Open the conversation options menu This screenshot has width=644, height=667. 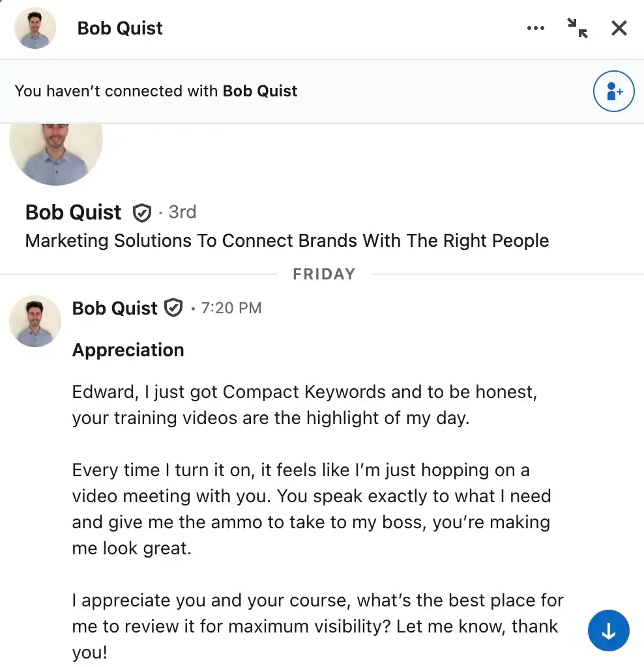(x=536, y=28)
